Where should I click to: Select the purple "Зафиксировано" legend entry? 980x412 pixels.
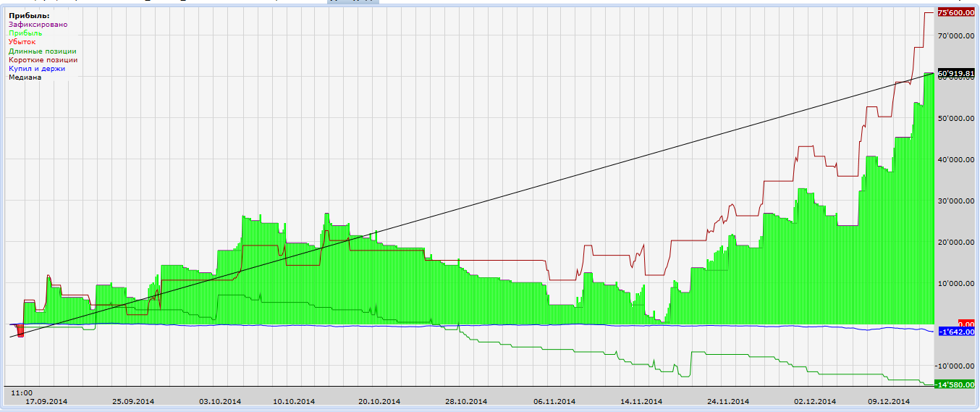(x=38, y=25)
